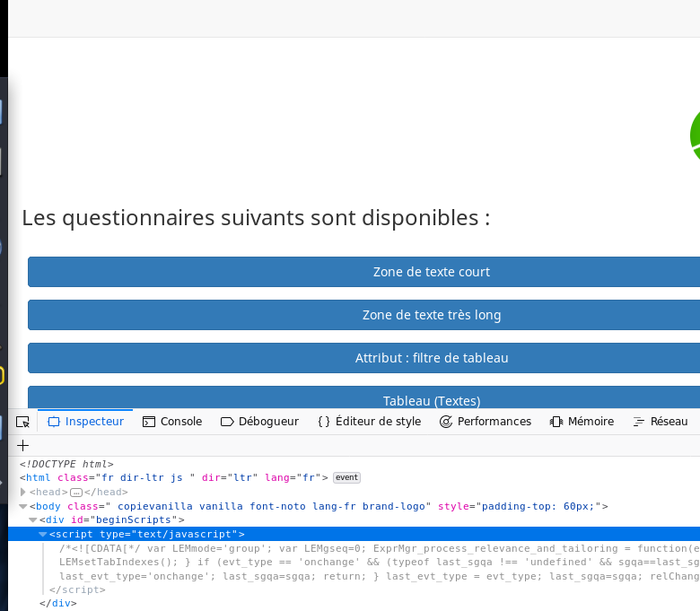Open the Mémoire panel

click(x=582, y=422)
